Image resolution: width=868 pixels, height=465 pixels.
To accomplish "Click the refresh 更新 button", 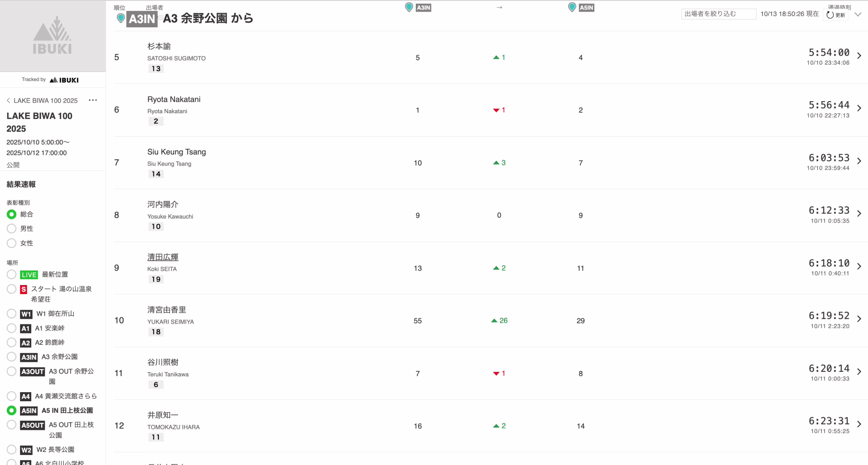I will [x=836, y=15].
